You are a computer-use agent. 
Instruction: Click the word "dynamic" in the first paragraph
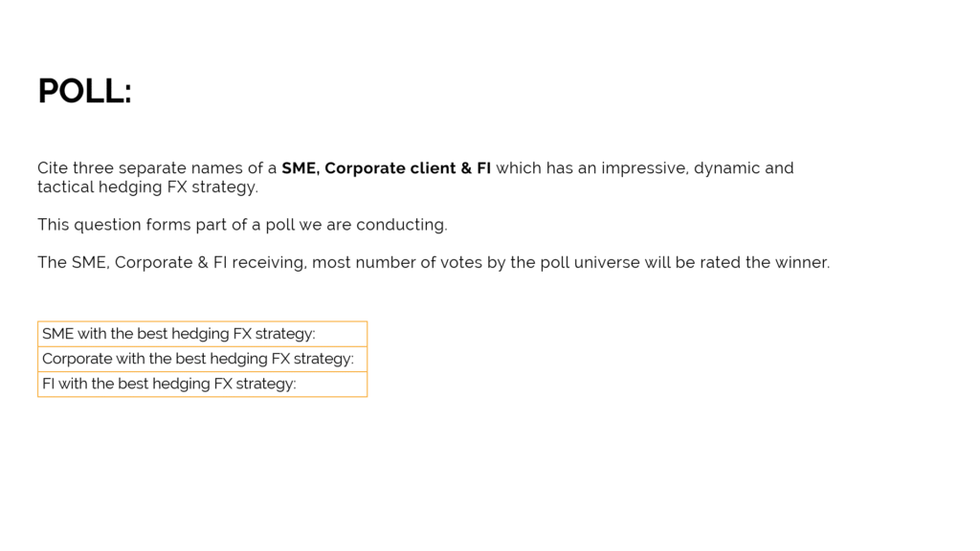tap(726, 168)
